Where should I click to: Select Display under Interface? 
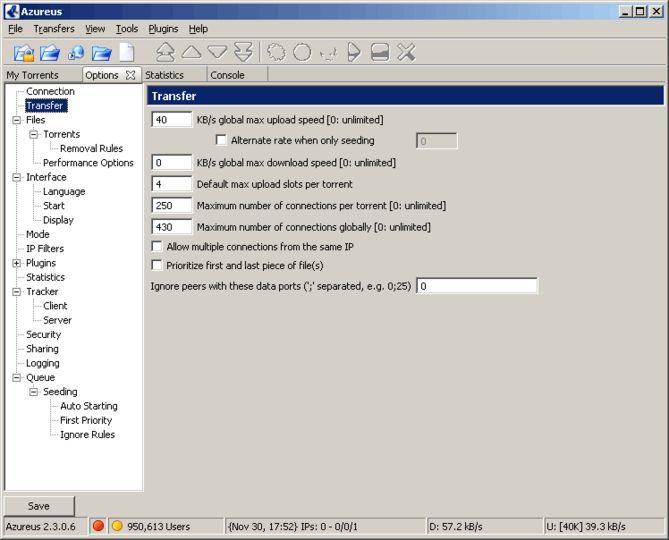[x=58, y=220]
